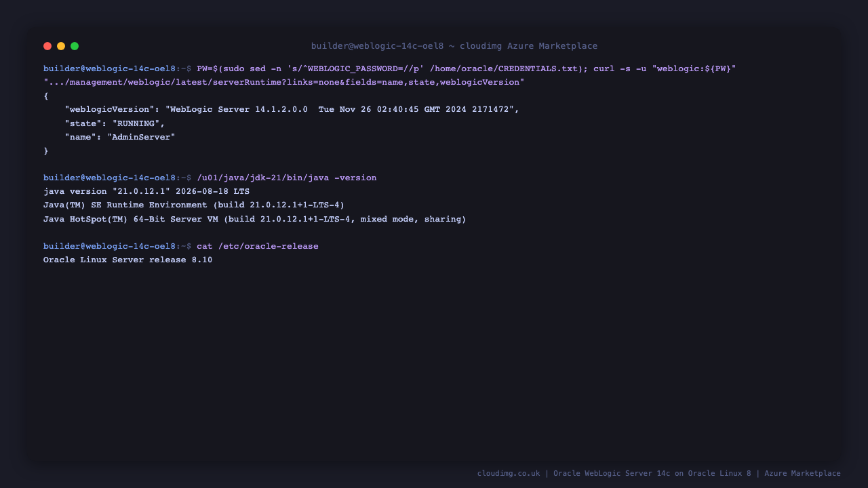Image resolution: width=868 pixels, height=488 pixels.
Task: Click the cat /etc/oracle-release command
Action: point(258,246)
